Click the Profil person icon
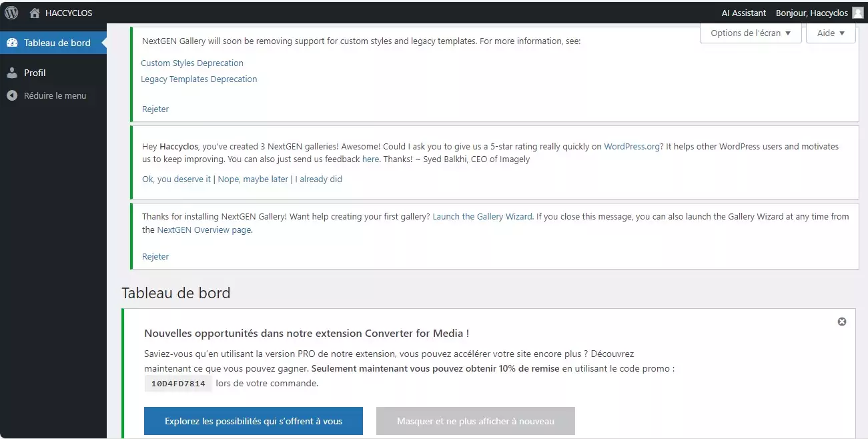This screenshot has height=439, width=868. click(12, 73)
